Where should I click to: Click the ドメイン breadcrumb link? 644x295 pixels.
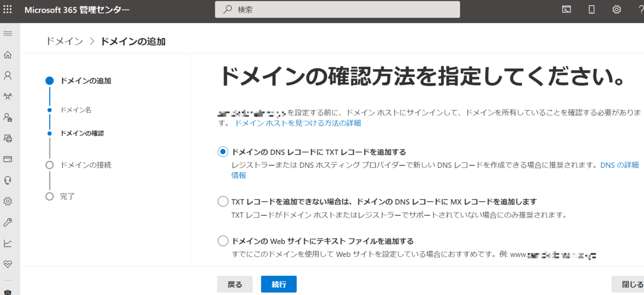coord(64,41)
